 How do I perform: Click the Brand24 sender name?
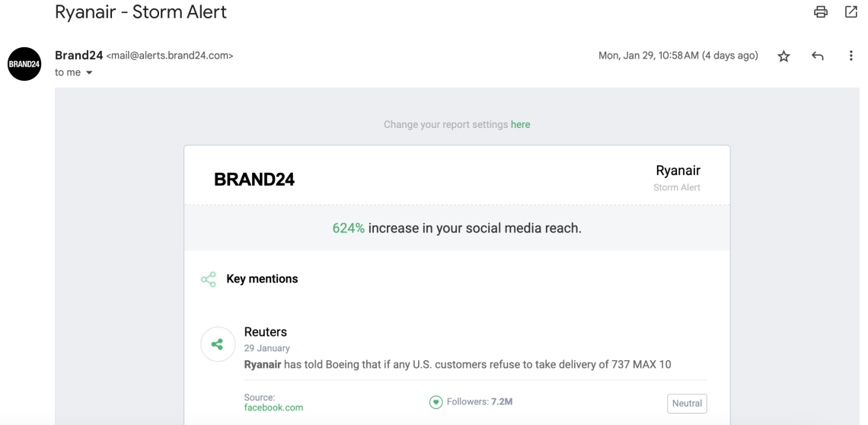78,56
